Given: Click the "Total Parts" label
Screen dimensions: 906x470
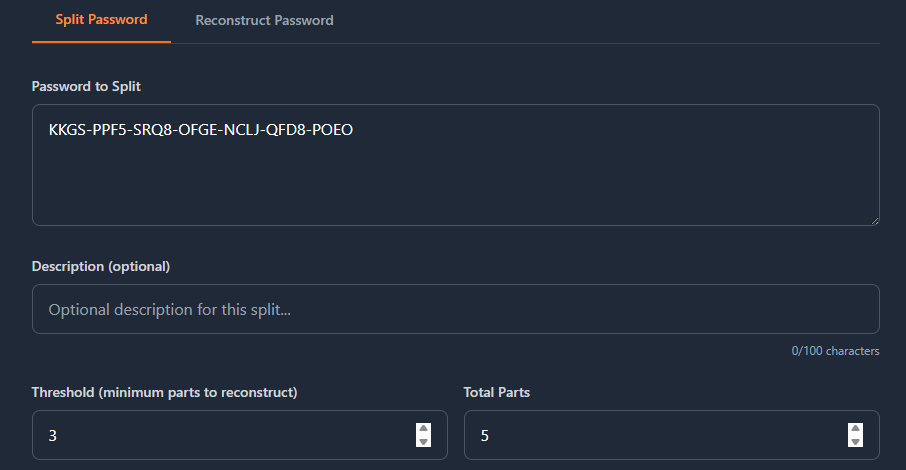Looking at the screenshot, I should pos(497,392).
